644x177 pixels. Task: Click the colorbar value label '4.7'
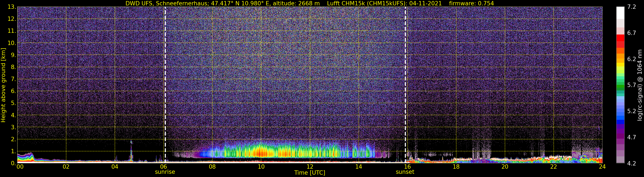pyautogui.click(x=632, y=137)
